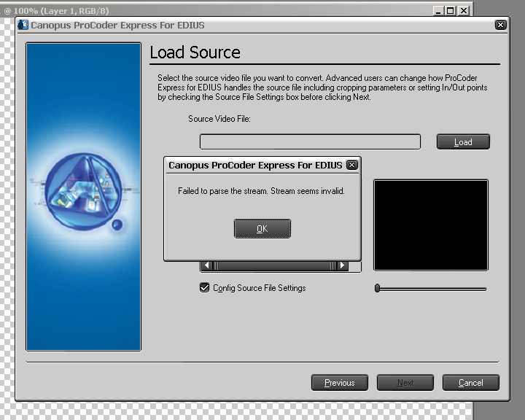This screenshot has width=525, height=420.
Task: Click the 'Source Video File:' label
Action: click(x=219, y=119)
